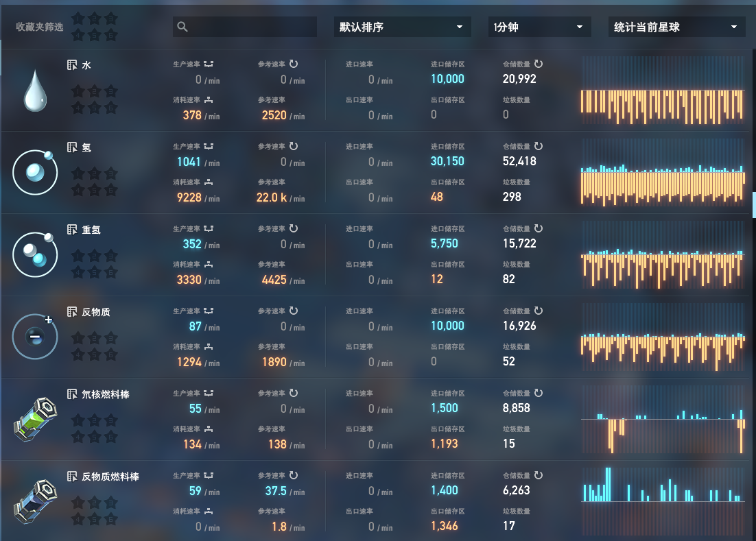Click the antimatter fuel rod icon (反物质燃料棒)
Screen dimensions: 756x541
click(35, 502)
